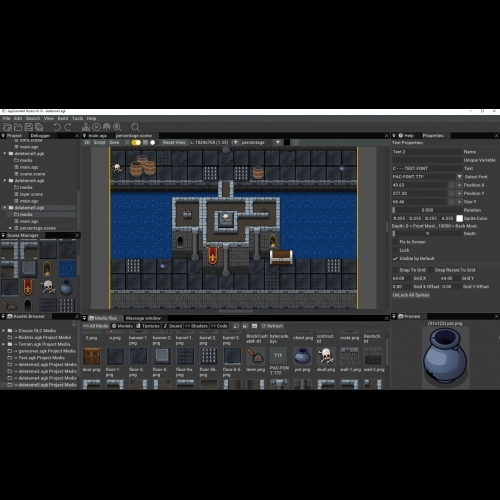The height and width of the screenshot is (500, 500).
Task: Click the Rotation slider
Action: click(x=427, y=210)
